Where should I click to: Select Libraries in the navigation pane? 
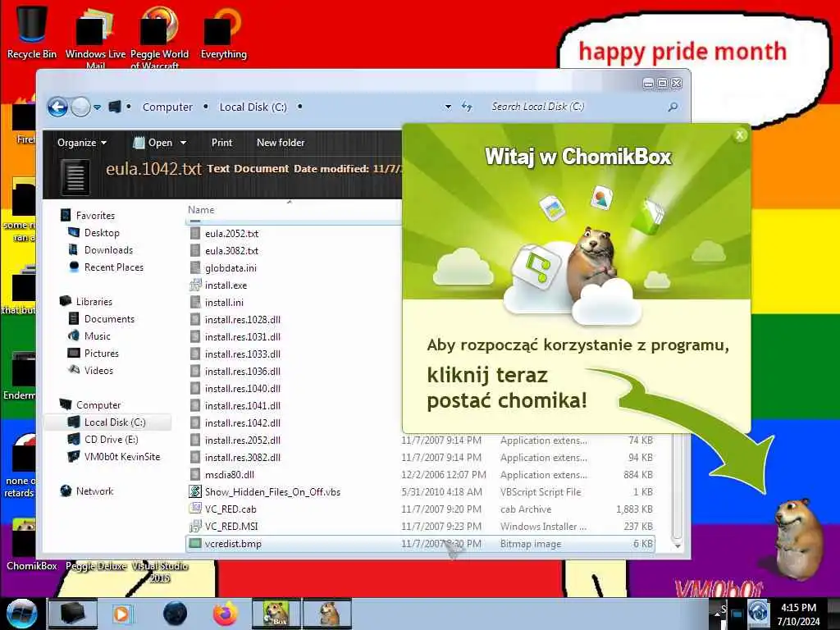coord(94,302)
